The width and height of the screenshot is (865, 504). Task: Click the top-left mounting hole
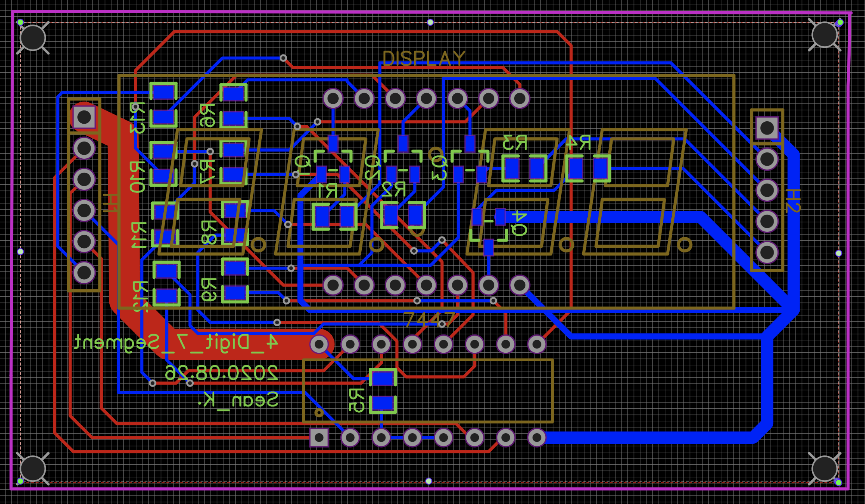33,38
